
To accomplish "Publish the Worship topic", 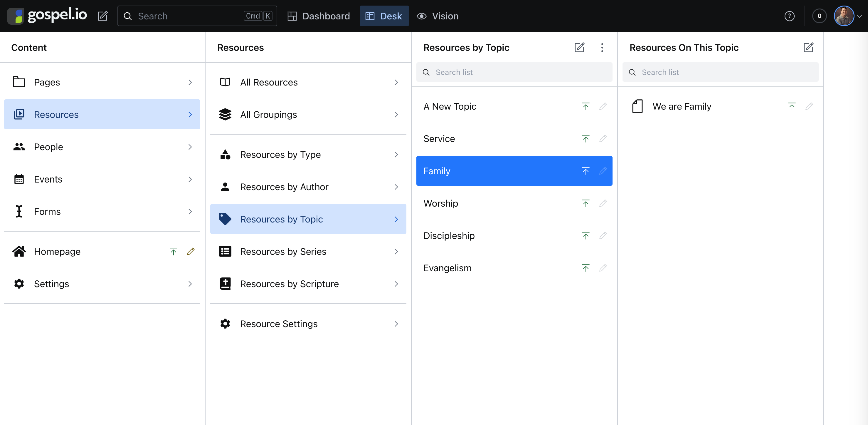I will [x=586, y=203].
